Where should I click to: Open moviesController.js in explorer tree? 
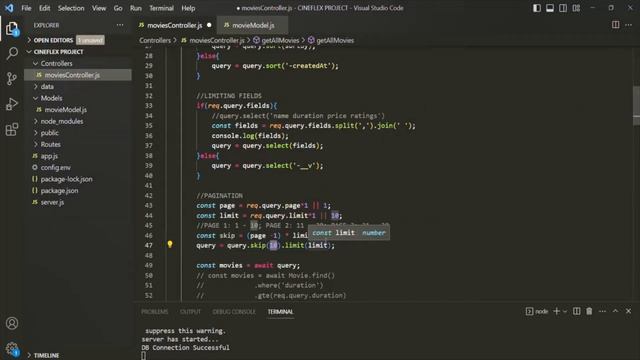tap(72, 75)
